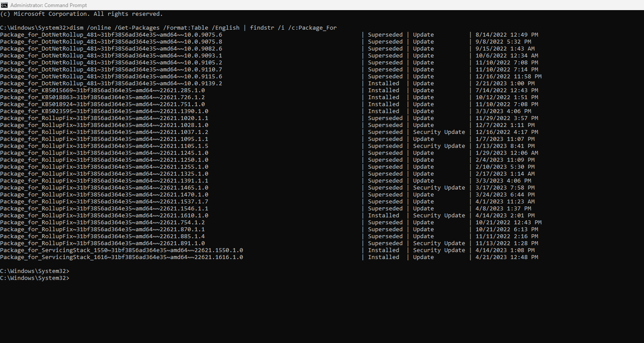
Task: Click the dism /Get-Packages command line
Action: tap(169, 28)
